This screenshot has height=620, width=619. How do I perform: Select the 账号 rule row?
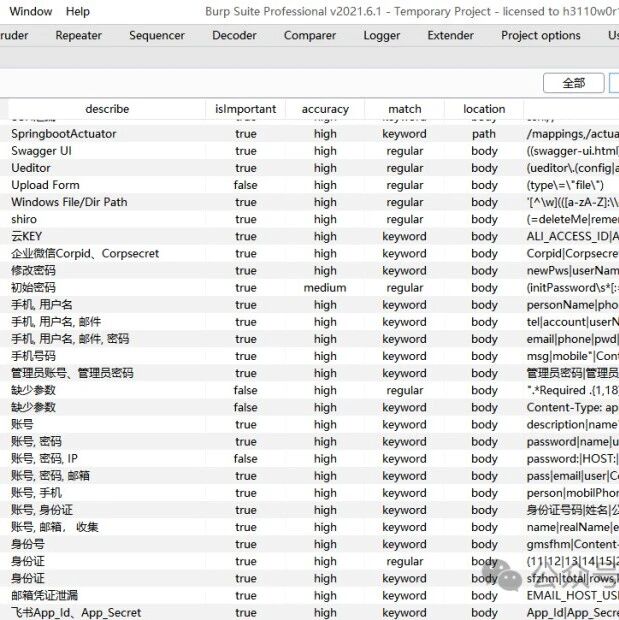(x=309, y=424)
